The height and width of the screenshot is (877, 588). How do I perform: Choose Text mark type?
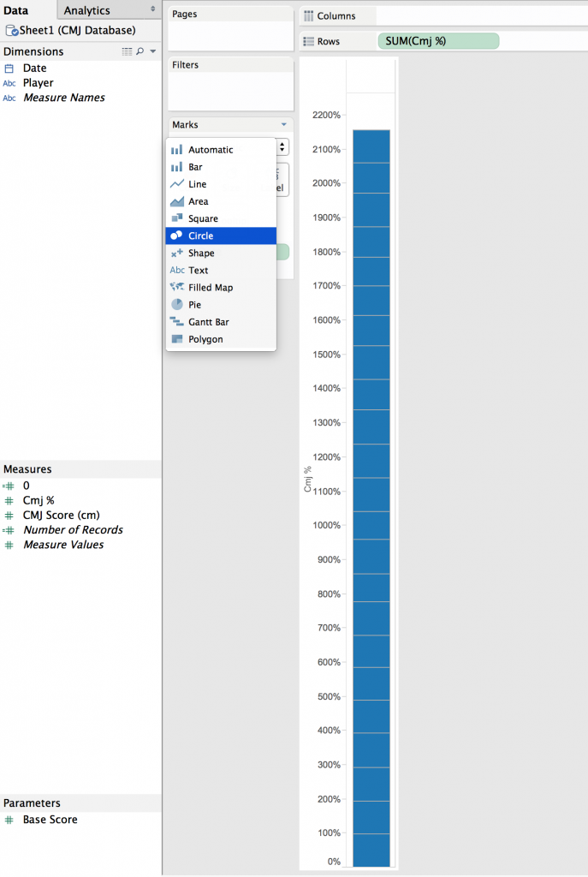point(221,270)
